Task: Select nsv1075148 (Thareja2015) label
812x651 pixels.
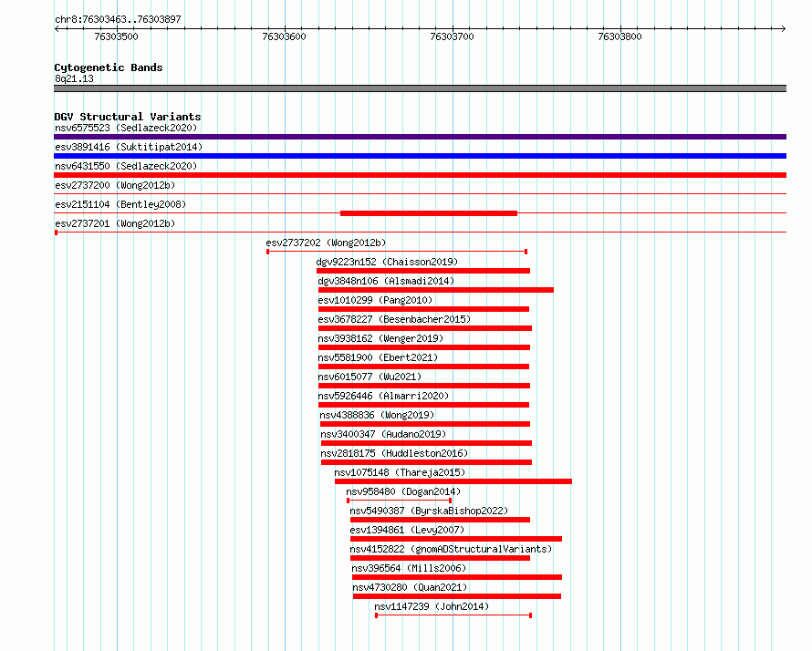Action: tap(400, 472)
